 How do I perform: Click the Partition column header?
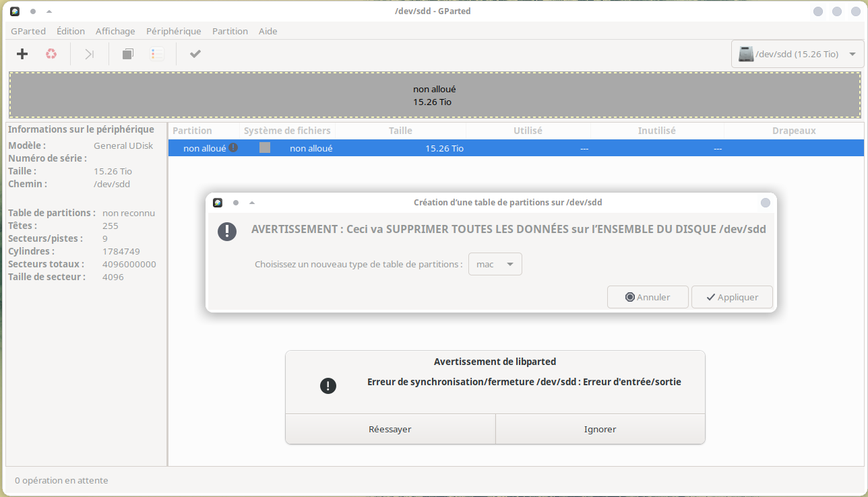coord(204,131)
